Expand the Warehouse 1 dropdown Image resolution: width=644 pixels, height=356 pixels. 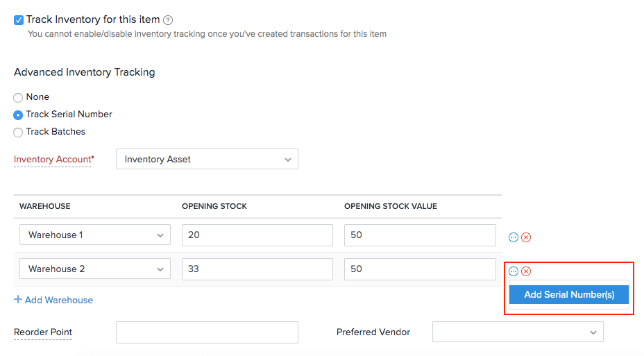point(95,235)
